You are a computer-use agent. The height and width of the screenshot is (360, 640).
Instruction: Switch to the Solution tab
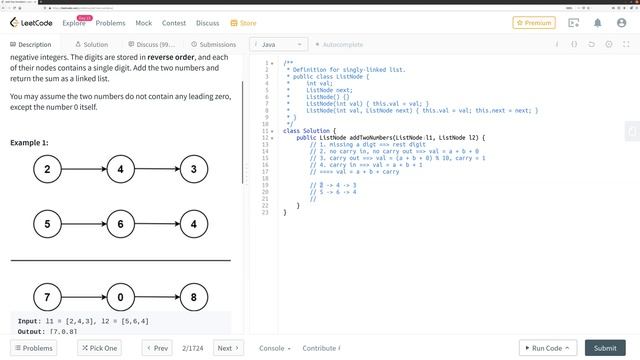tap(92, 44)
